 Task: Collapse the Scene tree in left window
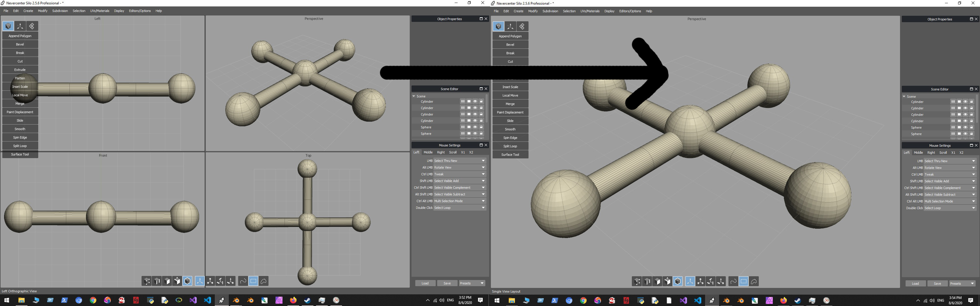click(414, 96)
